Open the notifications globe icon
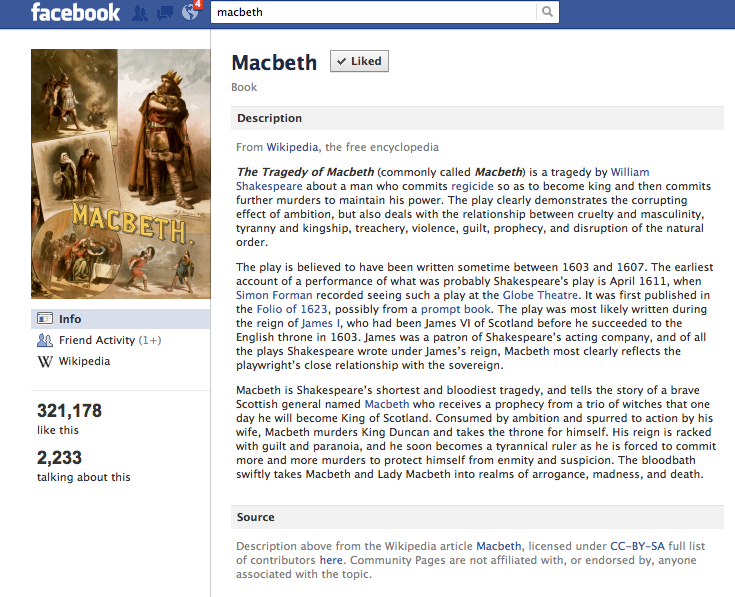735x597 pixels. [190, 12]
